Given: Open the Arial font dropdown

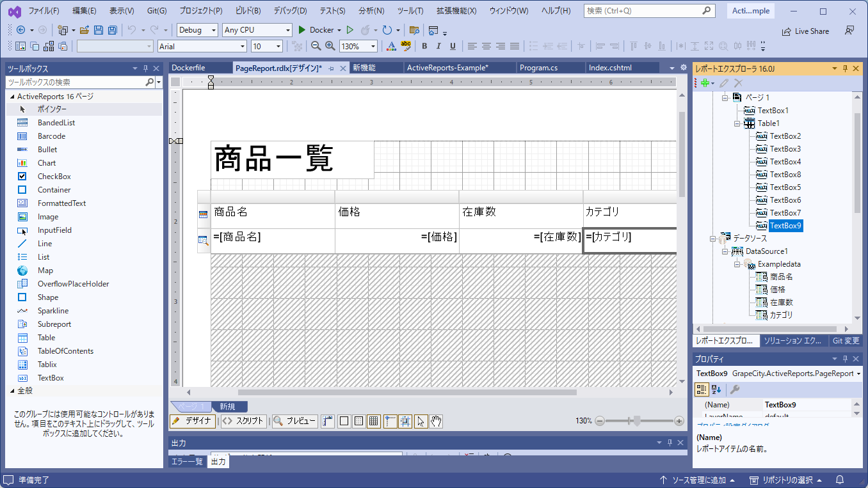Looking at the screenshot, I should [202, 46].
